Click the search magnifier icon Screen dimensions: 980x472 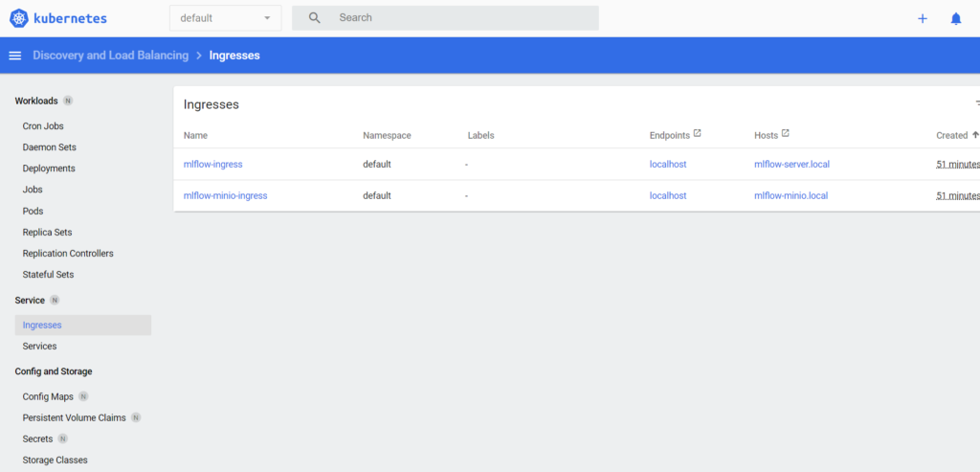tap(314, 18)
